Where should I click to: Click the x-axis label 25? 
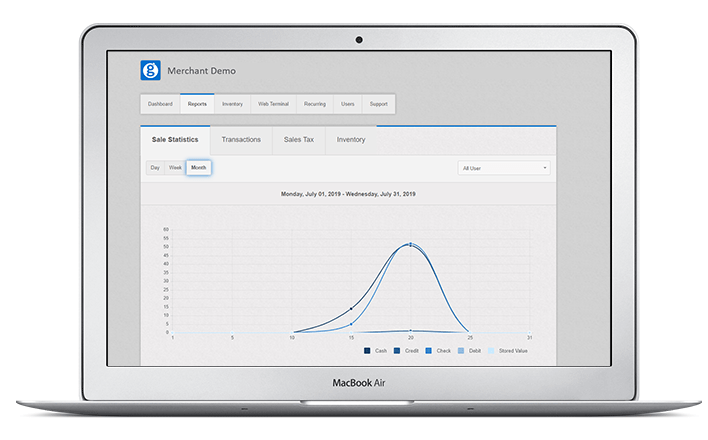point(470,337)
